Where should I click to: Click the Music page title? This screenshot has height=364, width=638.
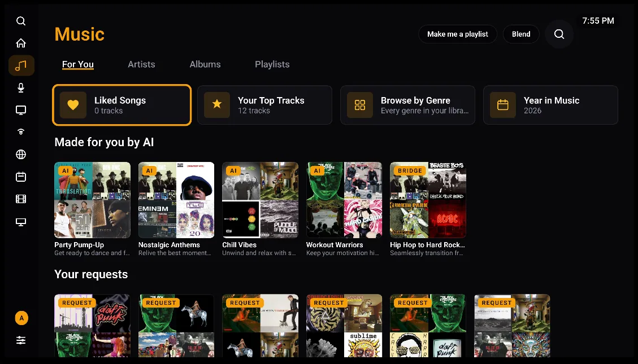click(79, 34)
